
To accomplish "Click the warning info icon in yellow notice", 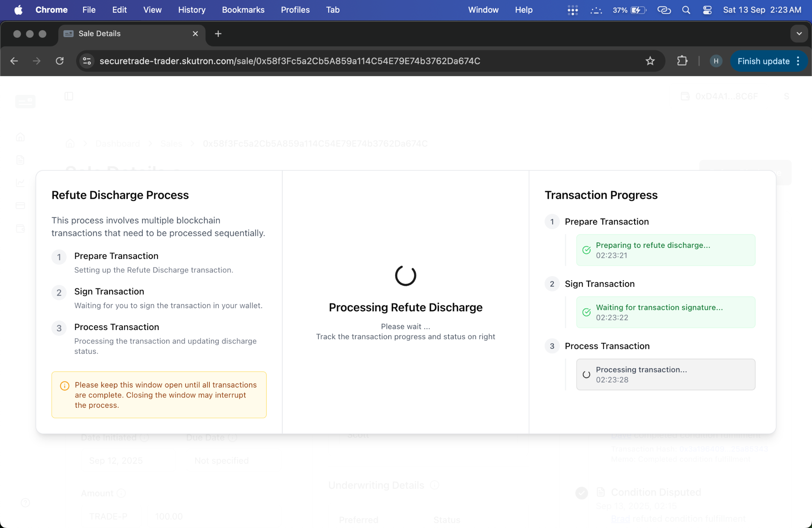I will coord(65,386).
